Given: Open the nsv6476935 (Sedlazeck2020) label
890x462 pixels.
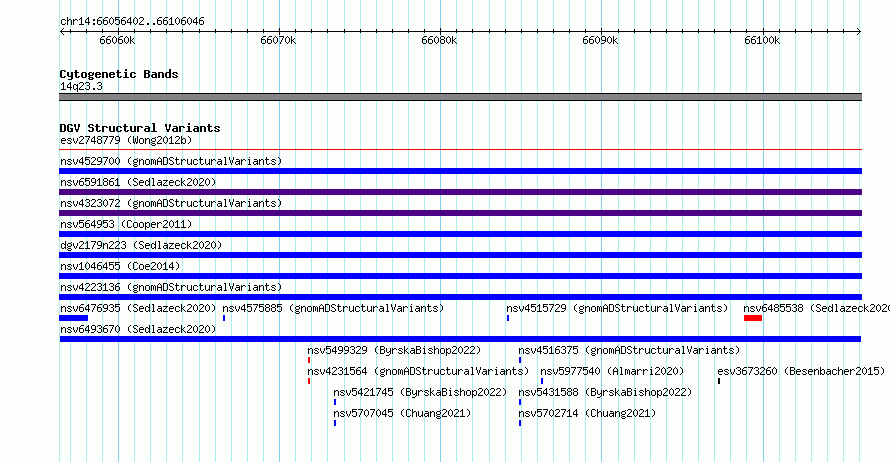Looking at the screenshot, I should pos(138,308).
